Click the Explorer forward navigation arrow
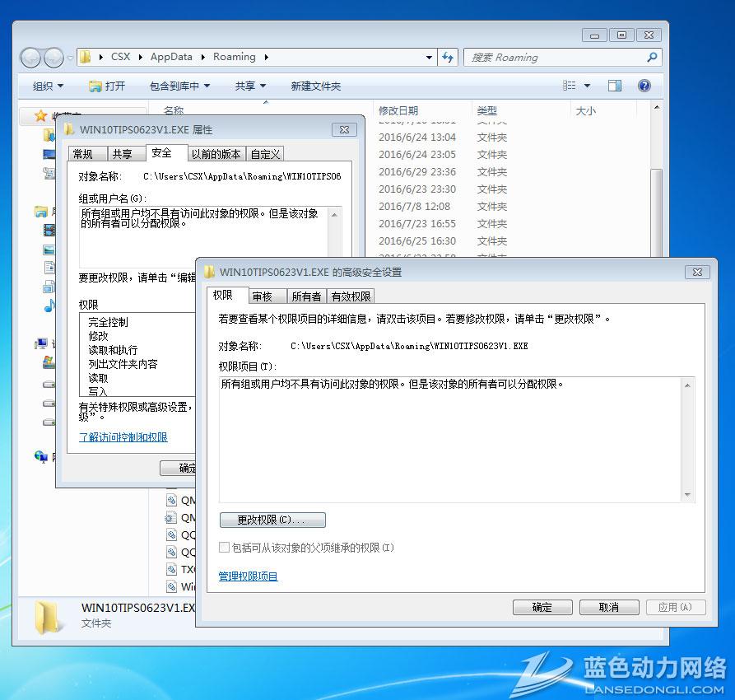Viewport: 735px width, 700px height. (x=53, y=58)
